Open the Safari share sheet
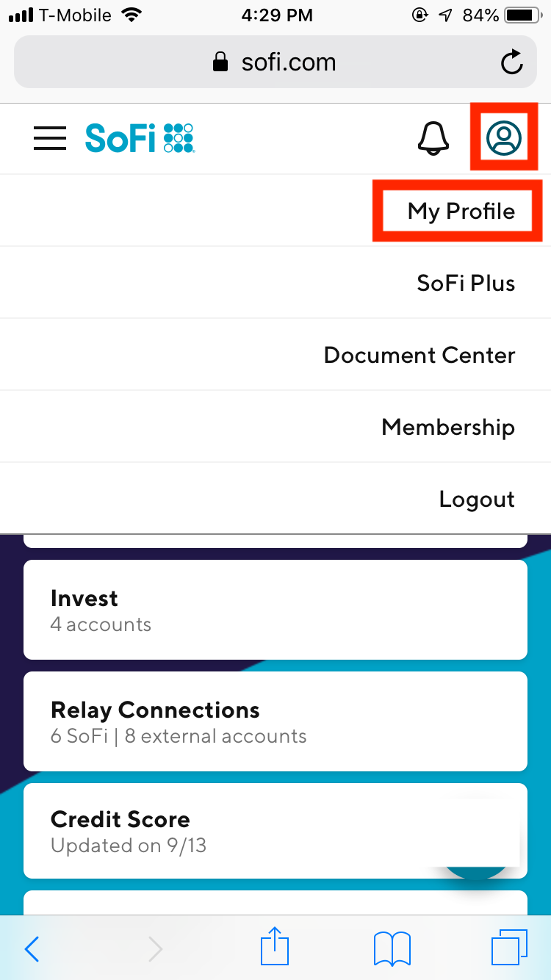The image size is (551, 980). 275,948
